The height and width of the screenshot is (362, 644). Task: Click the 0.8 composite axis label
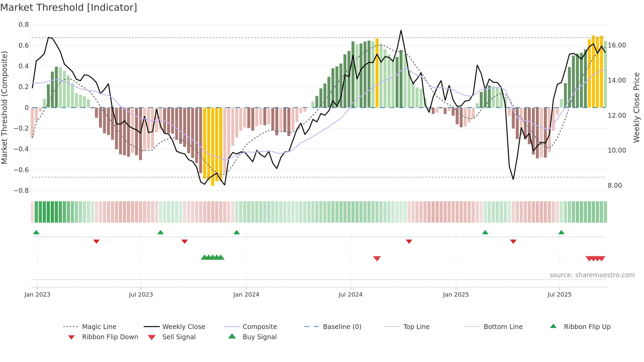click(24, 25)
